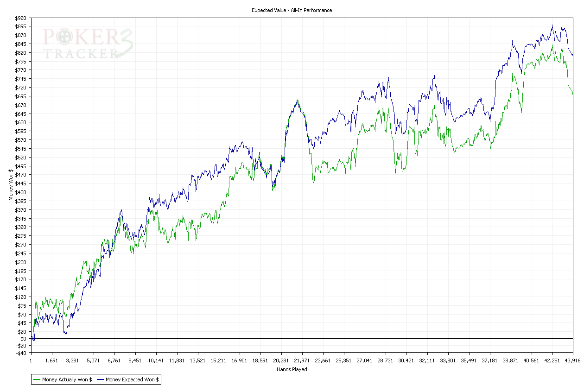Click the $695 y-axis tick label
This screenshot has height=392, width=584.
(x=20, y=96)
